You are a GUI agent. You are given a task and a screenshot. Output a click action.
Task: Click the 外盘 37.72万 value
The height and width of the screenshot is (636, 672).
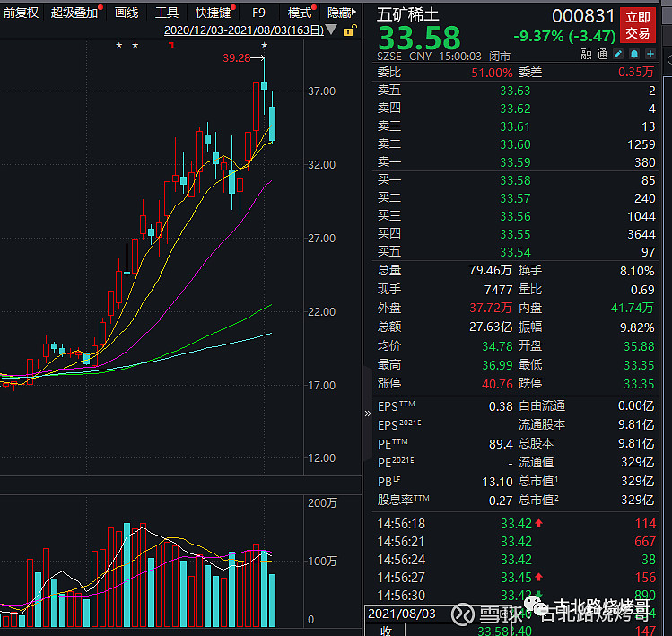pyautogui.click(x=491, y=309)
